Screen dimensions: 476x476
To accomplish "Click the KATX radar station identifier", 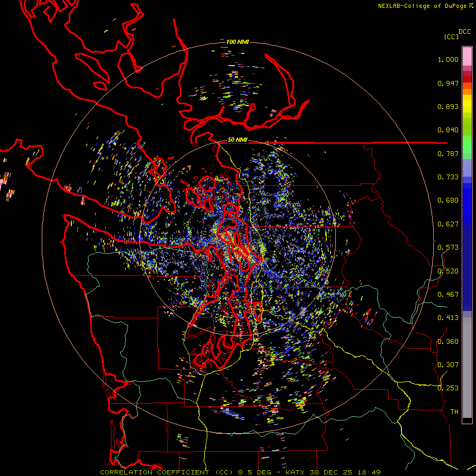I will 296,472.
